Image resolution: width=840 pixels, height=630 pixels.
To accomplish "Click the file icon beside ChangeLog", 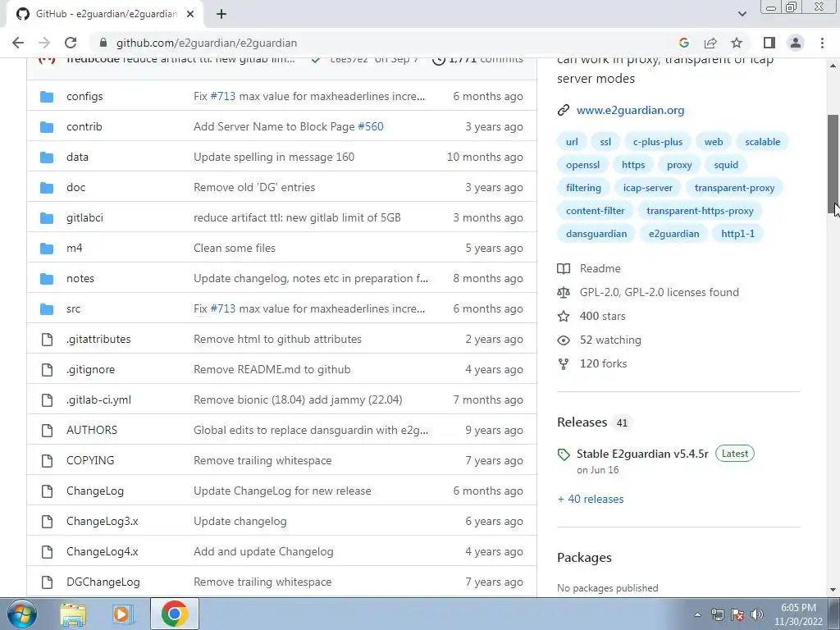I will [x=47, y=491].
